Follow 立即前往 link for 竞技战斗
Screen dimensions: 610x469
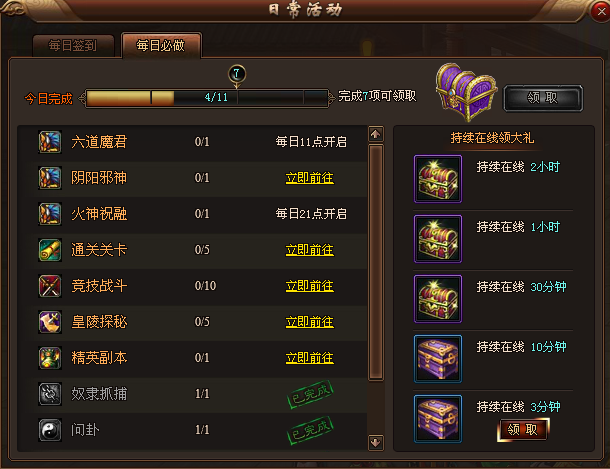[310, 286]
